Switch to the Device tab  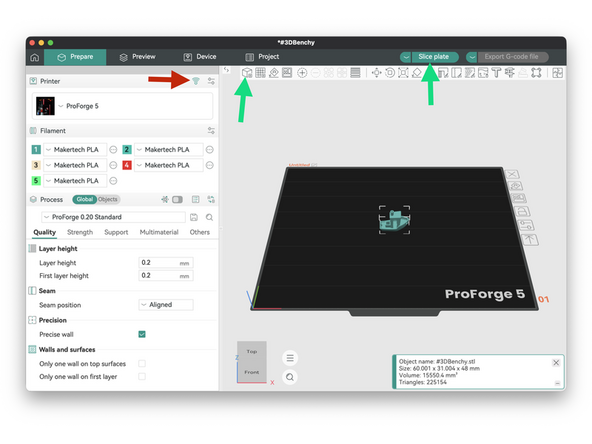200,57
